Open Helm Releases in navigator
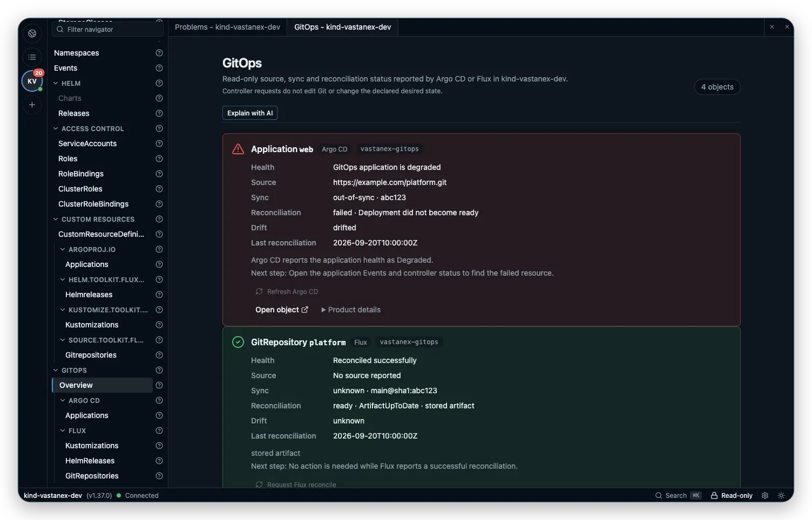The image size is (812, 520). point(74,113)
